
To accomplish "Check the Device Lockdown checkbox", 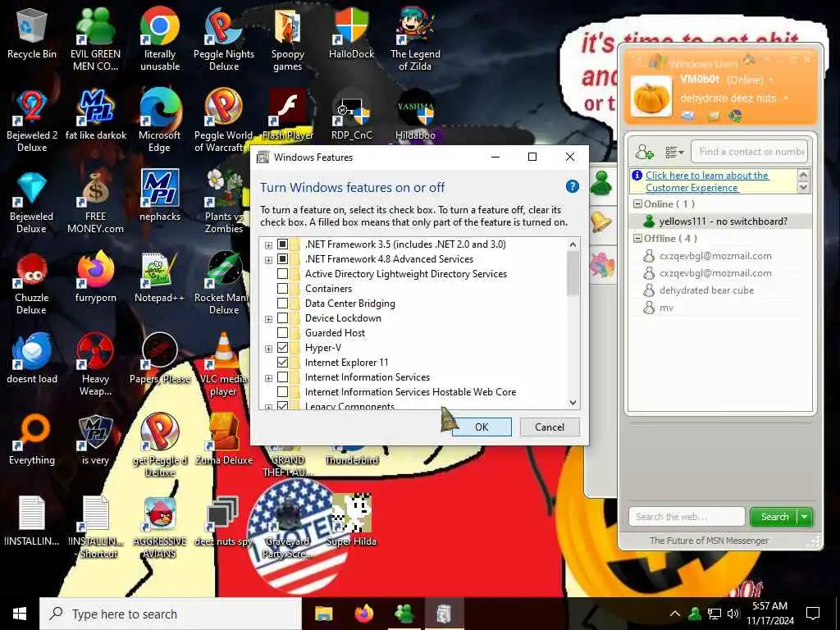I will click(282, 318).
